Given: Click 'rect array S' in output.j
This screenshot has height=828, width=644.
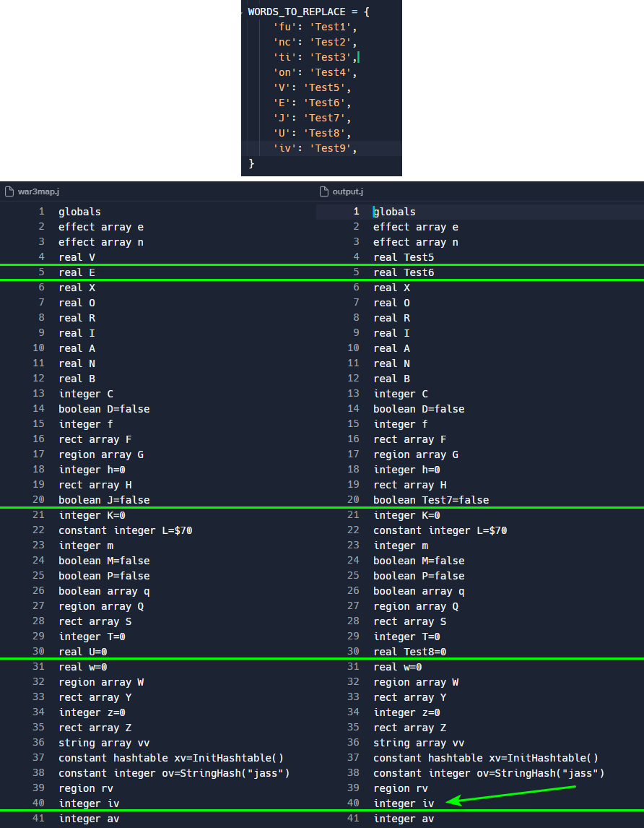Looking at the screenshot, I should (409, 621).
